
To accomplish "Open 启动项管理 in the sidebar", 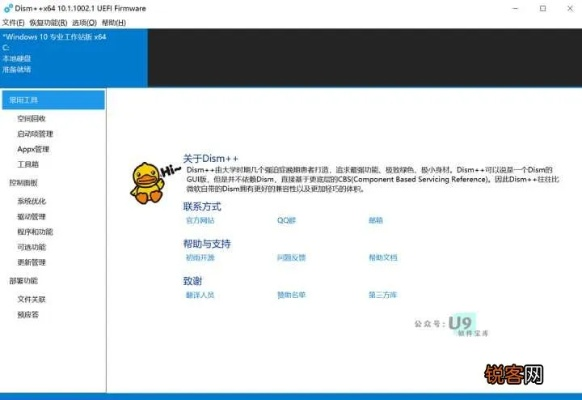I will pyautogui.click(x=35, y=134).
